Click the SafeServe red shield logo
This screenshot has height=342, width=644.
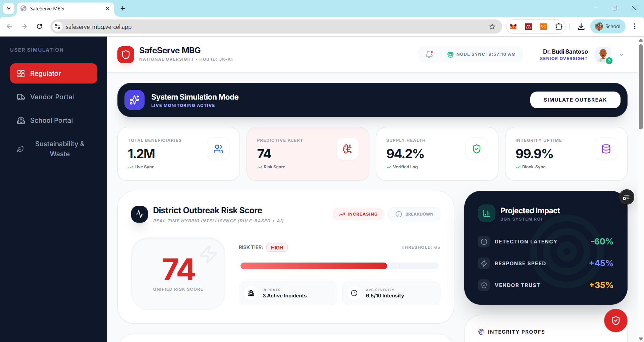[126, 55]
